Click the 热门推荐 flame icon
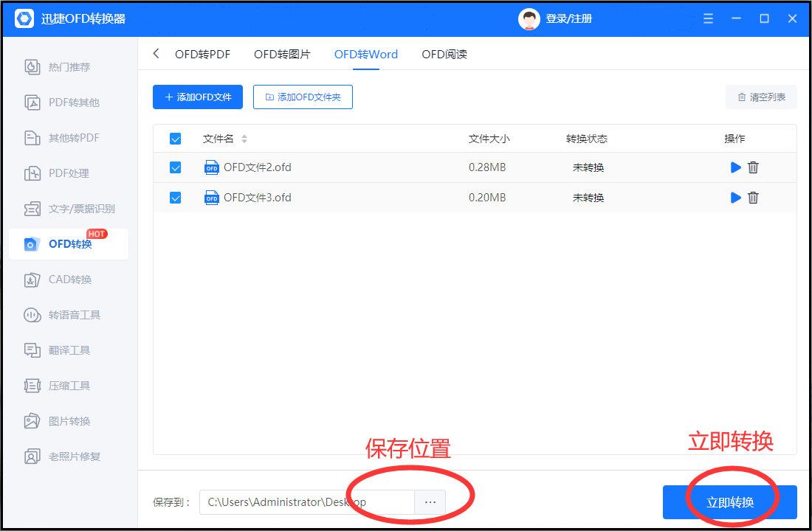This screenshot has width=812, height=531. click(32, 67)
